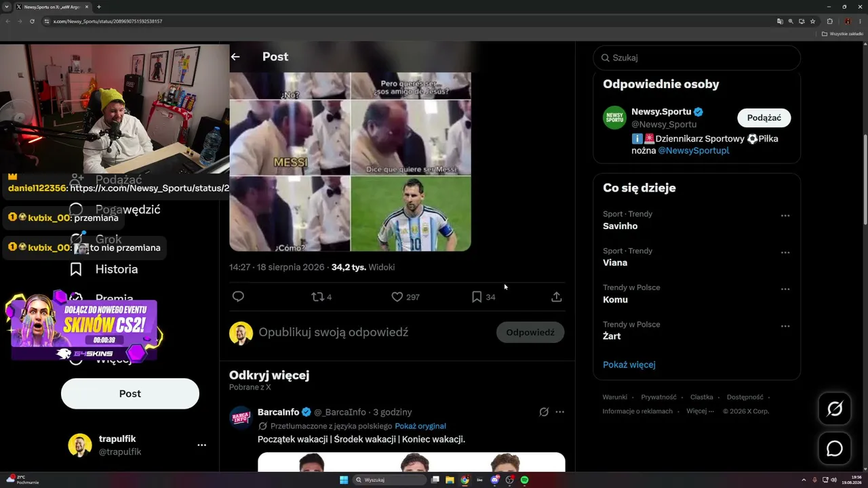Open more options for Savinho trend
Image resolution: width=868 pixels, height=488 pixels.
[x=785, y=216]
